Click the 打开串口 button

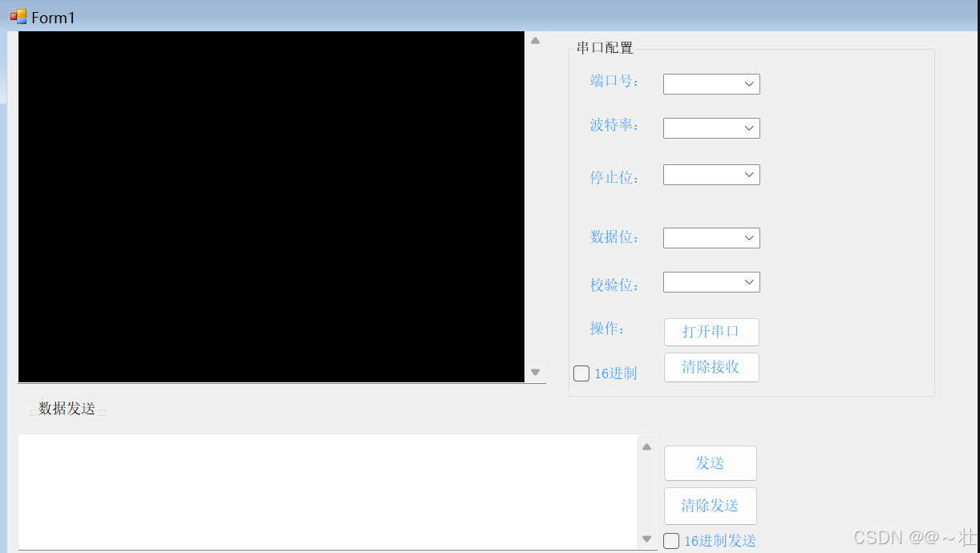point(711,332)
